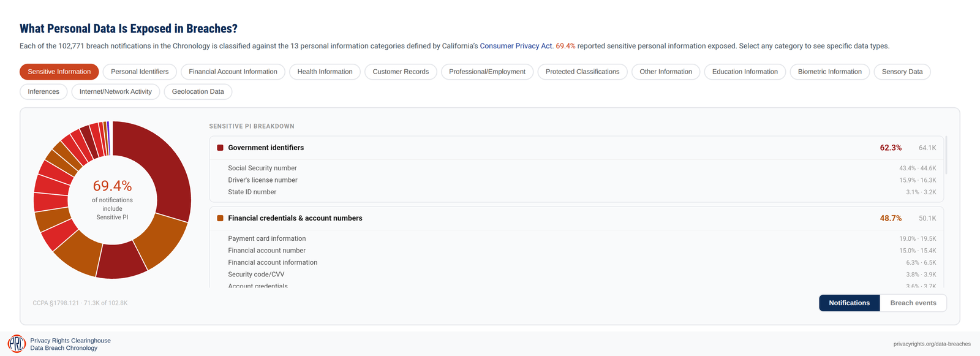
Task: Click the breakdown list scrollbar
Action: coord(947,155)
